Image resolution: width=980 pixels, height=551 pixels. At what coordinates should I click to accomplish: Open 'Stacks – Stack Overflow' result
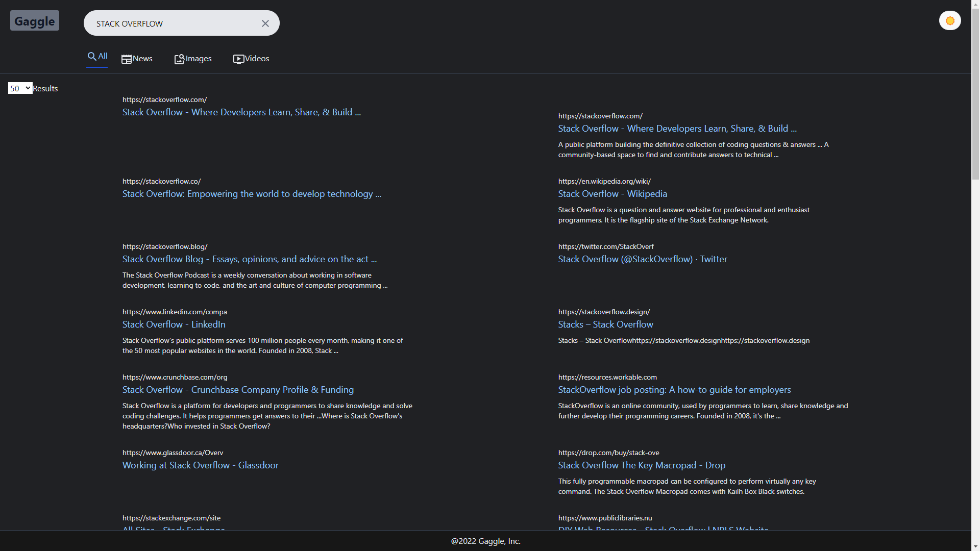pos(605,324)
